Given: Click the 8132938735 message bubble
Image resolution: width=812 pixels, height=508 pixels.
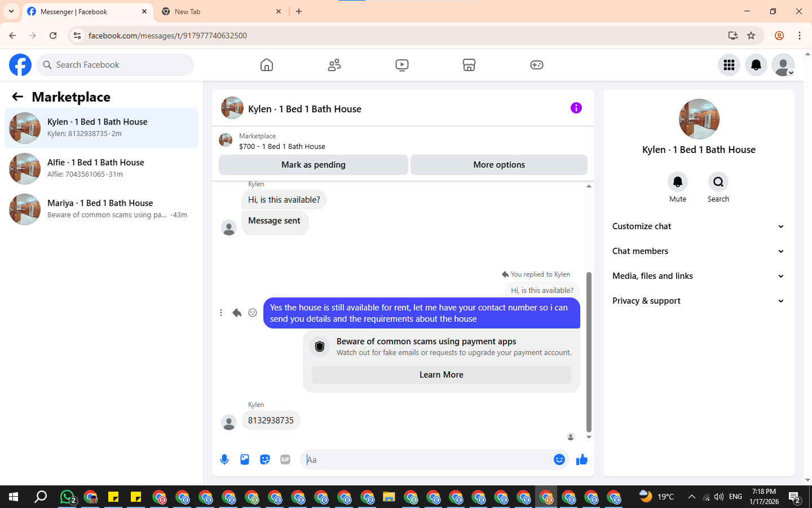Looking at the screenshot, I should (x=271, y=421).
